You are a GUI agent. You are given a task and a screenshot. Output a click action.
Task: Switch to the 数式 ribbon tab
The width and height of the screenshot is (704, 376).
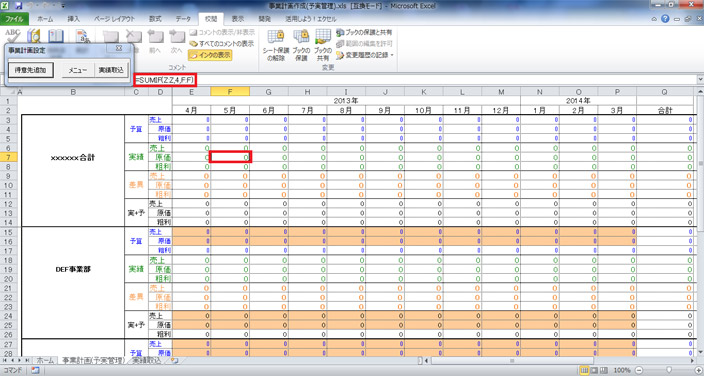tap(155, 19)
